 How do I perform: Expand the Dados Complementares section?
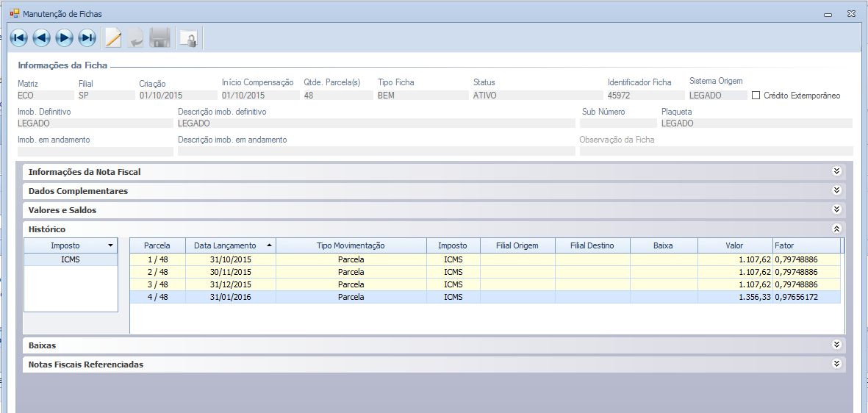[x=836, y=190]
